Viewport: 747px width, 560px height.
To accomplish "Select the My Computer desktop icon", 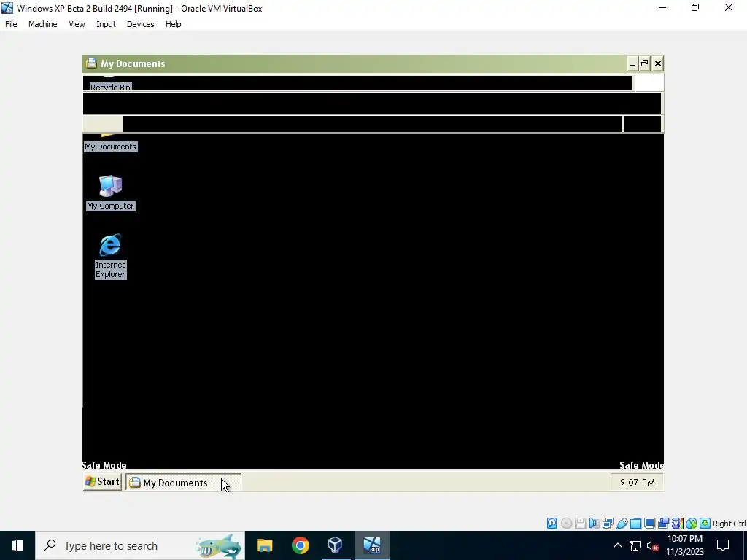I will (x=111, y=192).
